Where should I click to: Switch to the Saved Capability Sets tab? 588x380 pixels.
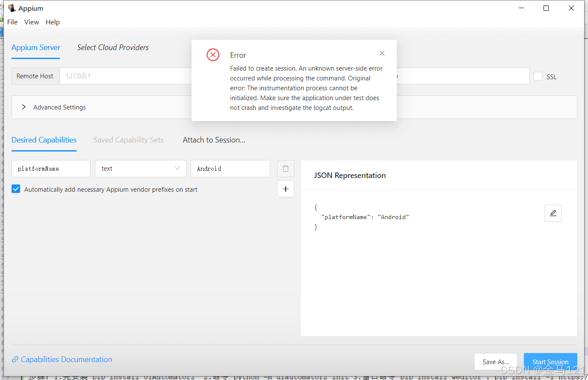coord(128,140)
